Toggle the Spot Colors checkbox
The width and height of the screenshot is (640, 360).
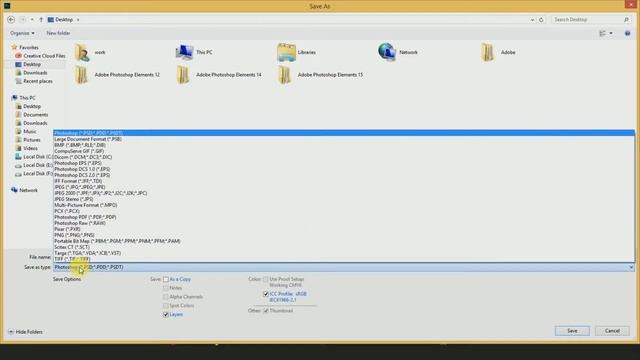point(166,306)
